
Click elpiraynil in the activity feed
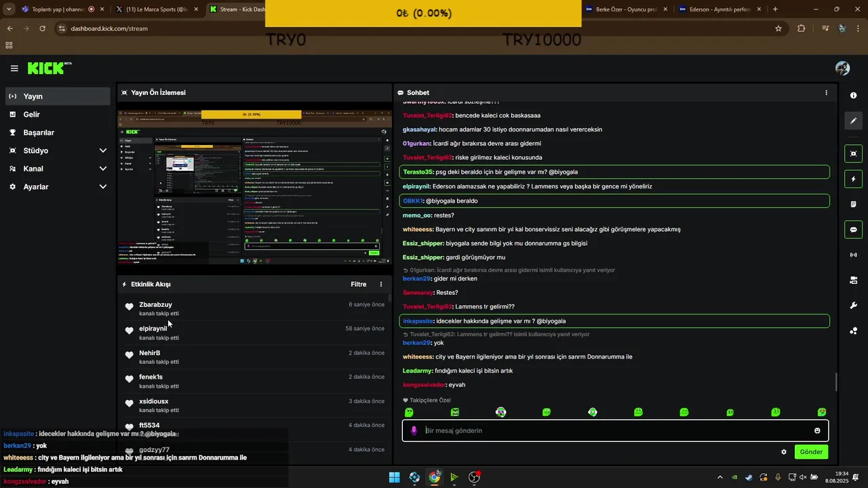pyautogui.click(x=153, y=329)
